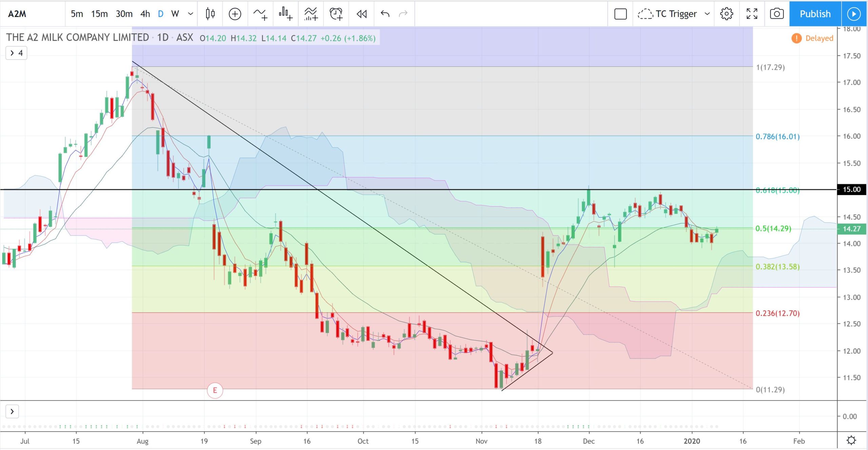Start bar replay with the rewind icon
The image size is (868, 450).
361,14
